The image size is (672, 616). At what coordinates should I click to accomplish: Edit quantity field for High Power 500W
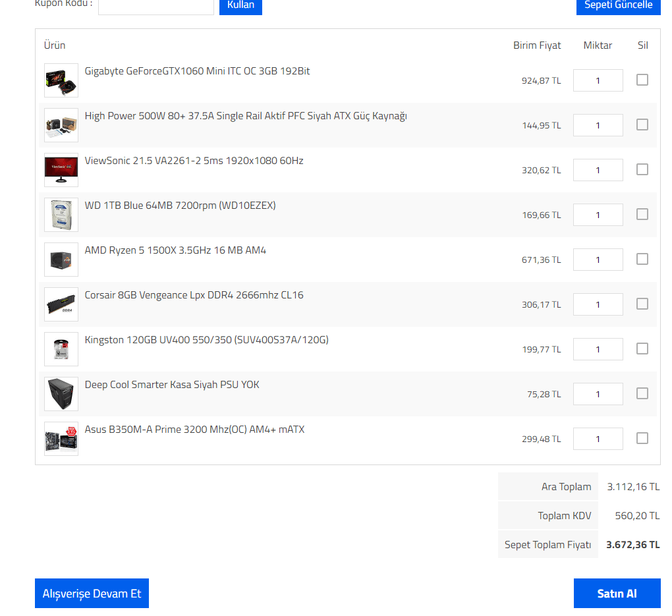[x=598, y=125]
